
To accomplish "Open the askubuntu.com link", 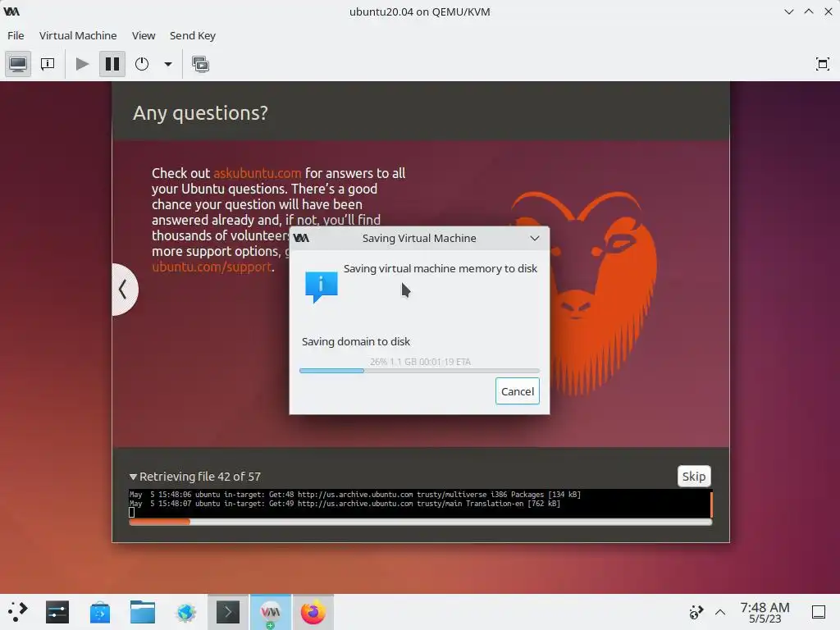I will 257,173.
